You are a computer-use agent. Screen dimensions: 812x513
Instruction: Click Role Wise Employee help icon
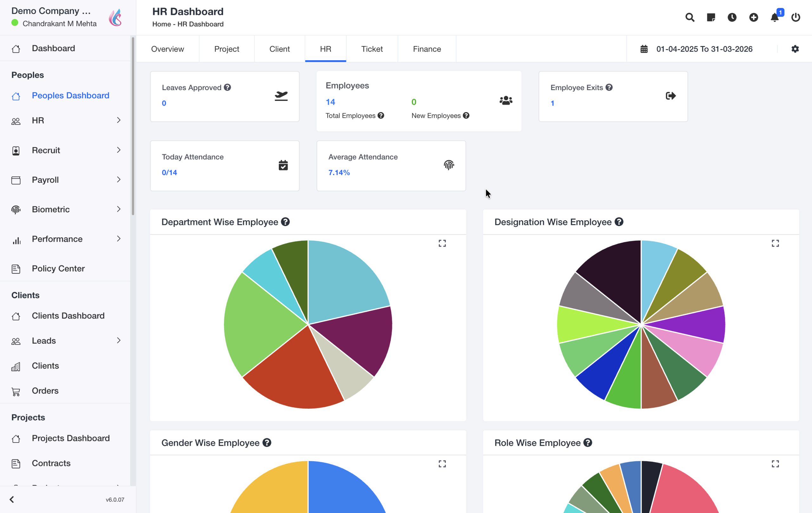(x=588, y=443)
